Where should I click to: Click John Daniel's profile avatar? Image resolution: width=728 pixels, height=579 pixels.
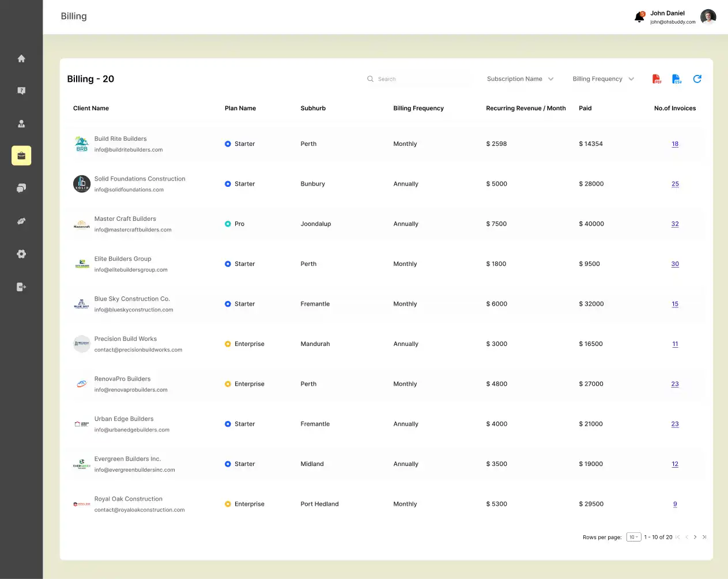click(x=708, y=17)
